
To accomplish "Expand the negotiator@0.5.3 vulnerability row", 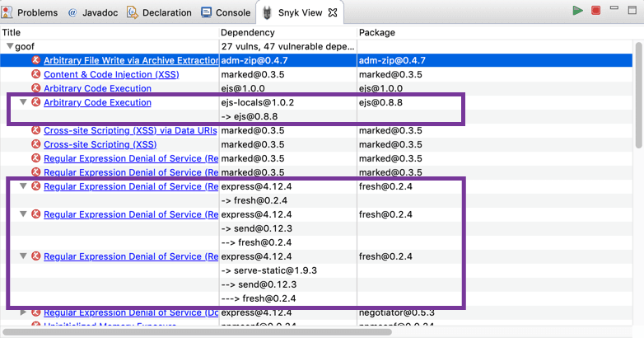I will [x=23, y=312].
